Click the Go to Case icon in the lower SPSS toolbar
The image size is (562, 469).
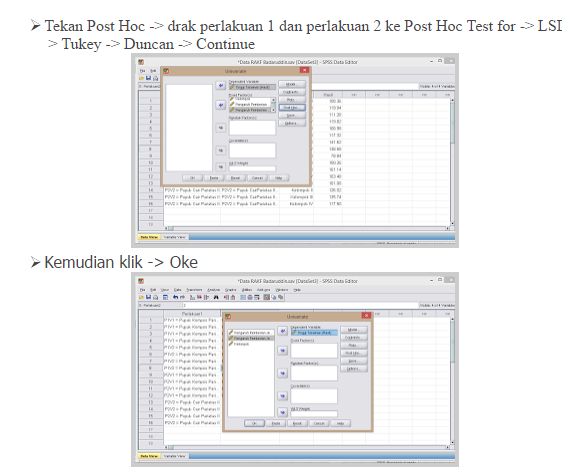point(192,297)
